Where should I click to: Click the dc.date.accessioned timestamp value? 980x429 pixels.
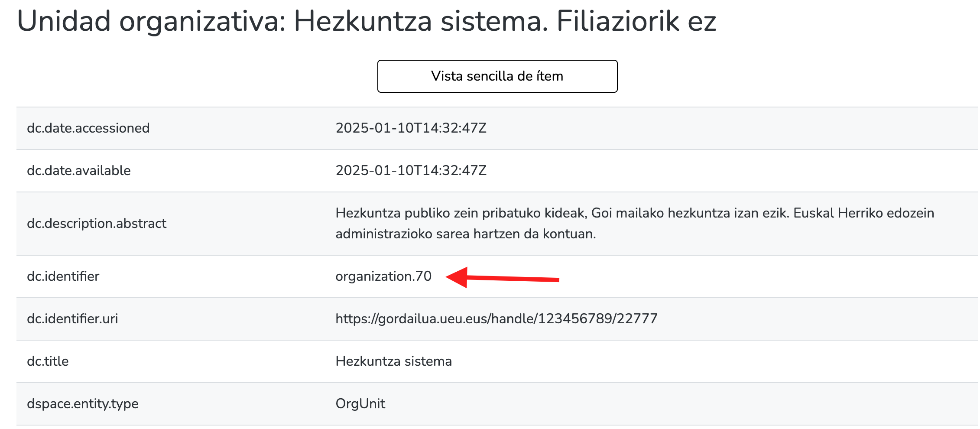pos(411,128)
